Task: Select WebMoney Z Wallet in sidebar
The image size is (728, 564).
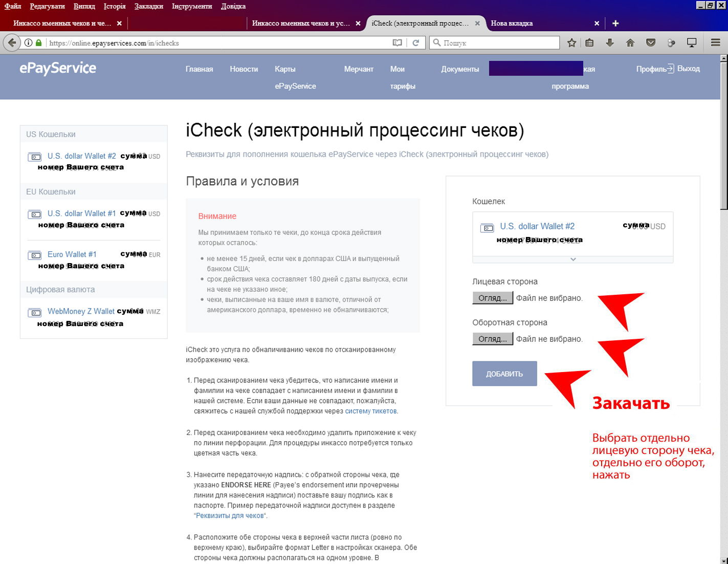Action: [x=81, y=311]
